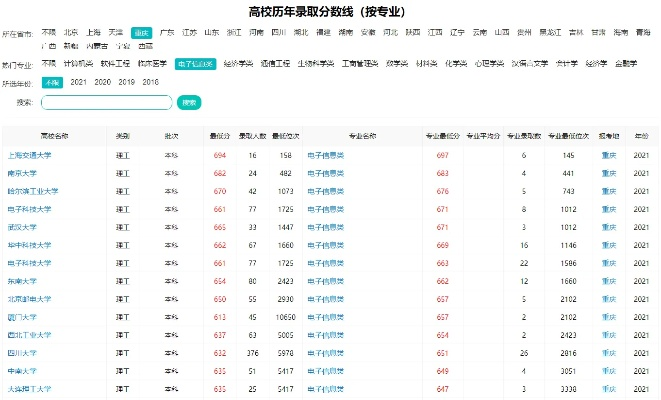Pick 云南 from province filter
This screenshot has height=400, width=661.
(x=480, y=32)
